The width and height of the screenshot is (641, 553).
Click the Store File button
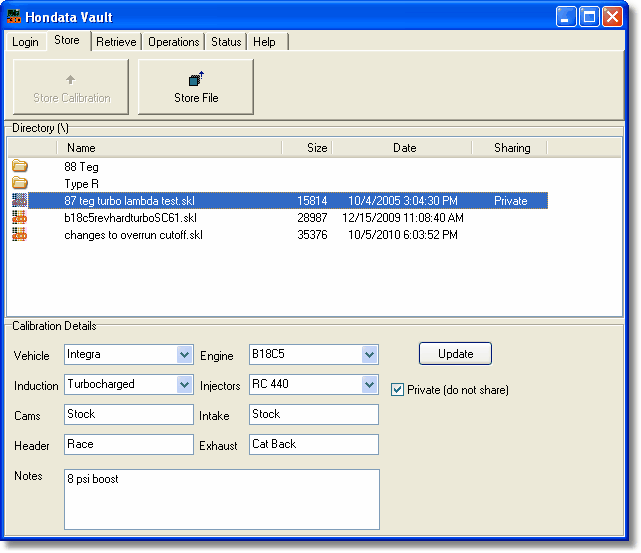coord(196,87)
